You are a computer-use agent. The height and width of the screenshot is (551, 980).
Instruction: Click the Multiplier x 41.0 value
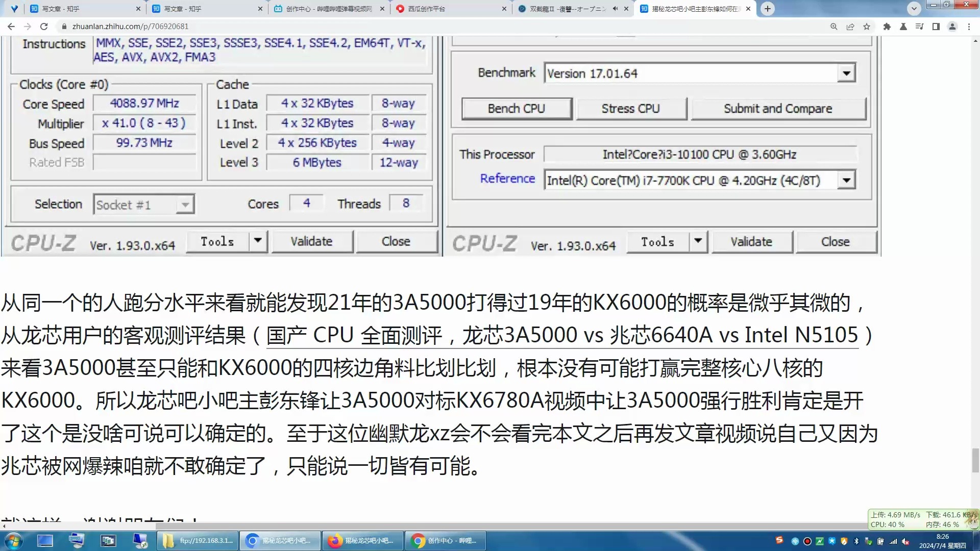tap(144, 123)
